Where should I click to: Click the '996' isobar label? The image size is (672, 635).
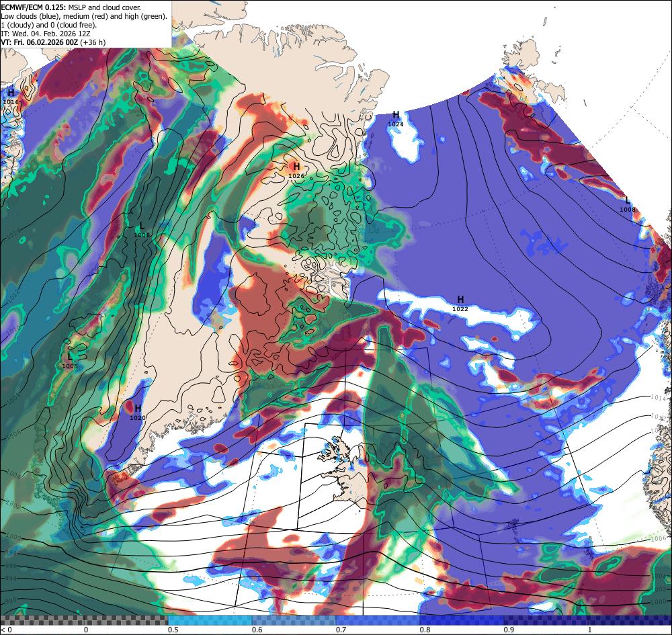11,566
